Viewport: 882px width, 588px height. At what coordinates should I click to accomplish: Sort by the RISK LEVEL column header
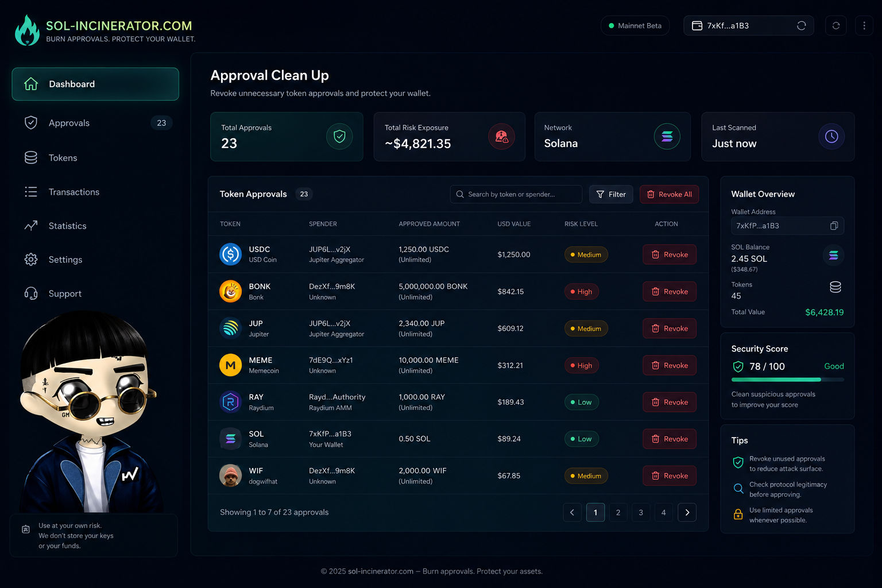(x=581, y=224)
